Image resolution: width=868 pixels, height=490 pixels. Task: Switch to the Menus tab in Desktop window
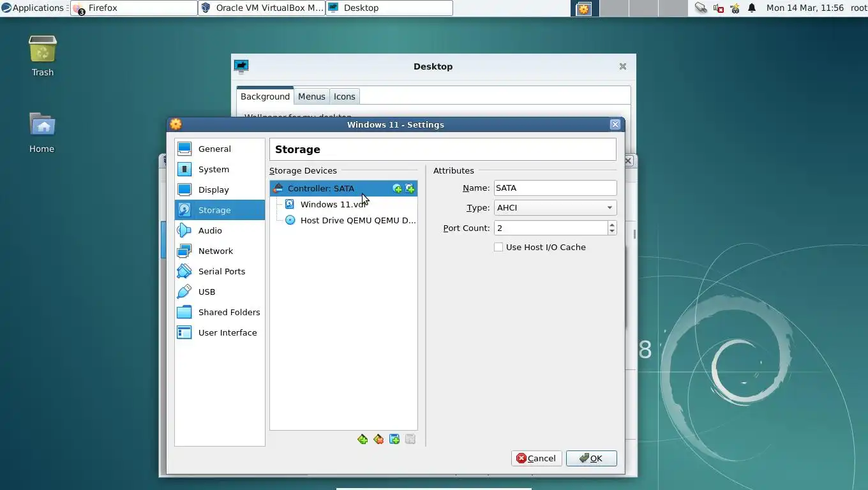click(x=311, y=96)
